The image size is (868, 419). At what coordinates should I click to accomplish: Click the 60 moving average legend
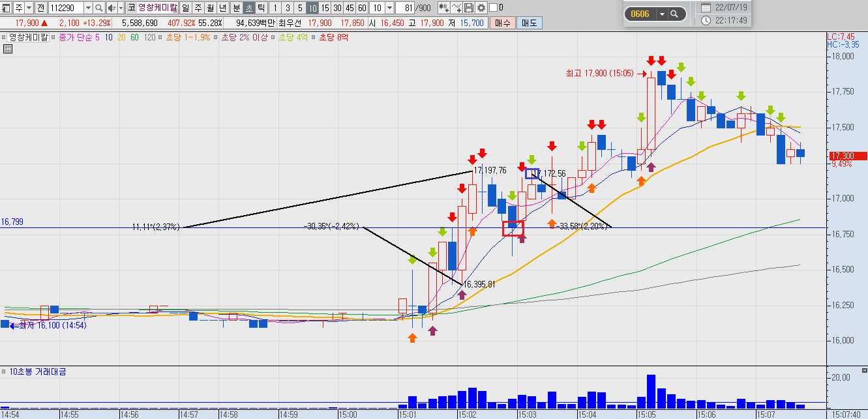click(x=134, y=37)
